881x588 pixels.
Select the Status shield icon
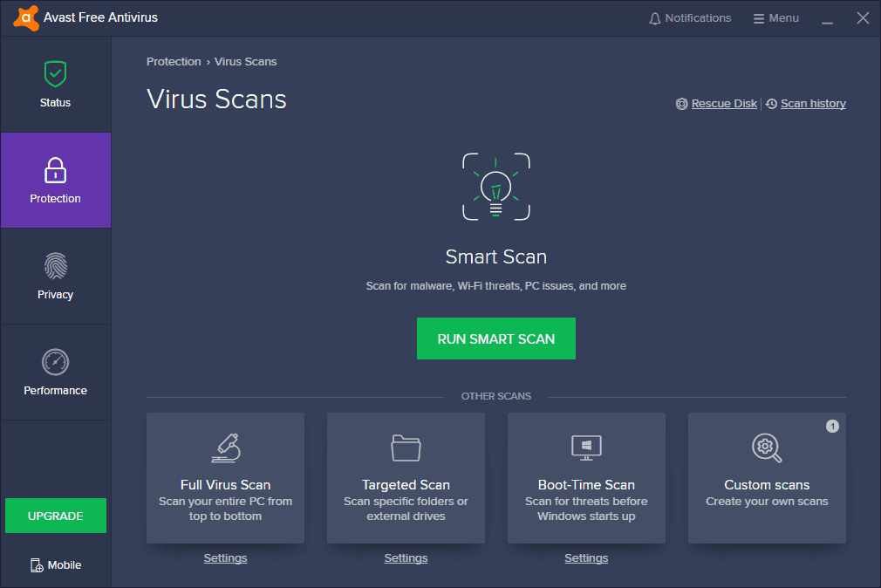tap(55, 73)
